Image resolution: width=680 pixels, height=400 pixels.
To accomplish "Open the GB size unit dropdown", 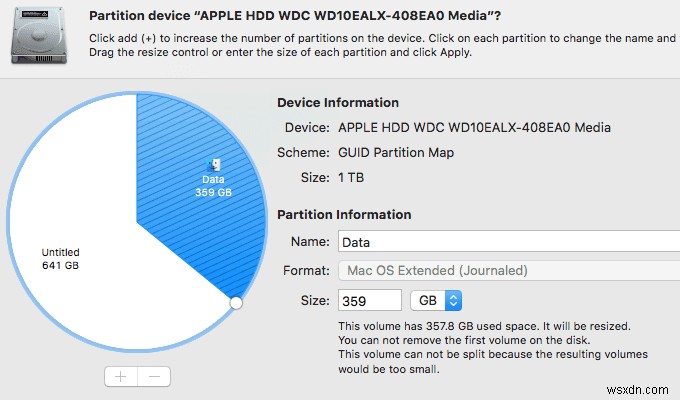I will point(438,300).
